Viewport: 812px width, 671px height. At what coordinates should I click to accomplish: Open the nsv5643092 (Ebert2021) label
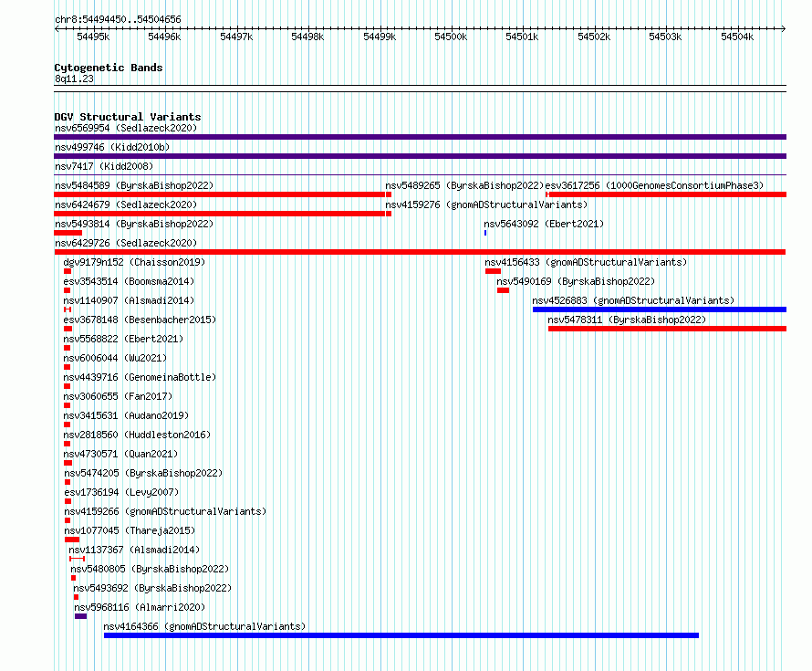[x=544, y=224]
